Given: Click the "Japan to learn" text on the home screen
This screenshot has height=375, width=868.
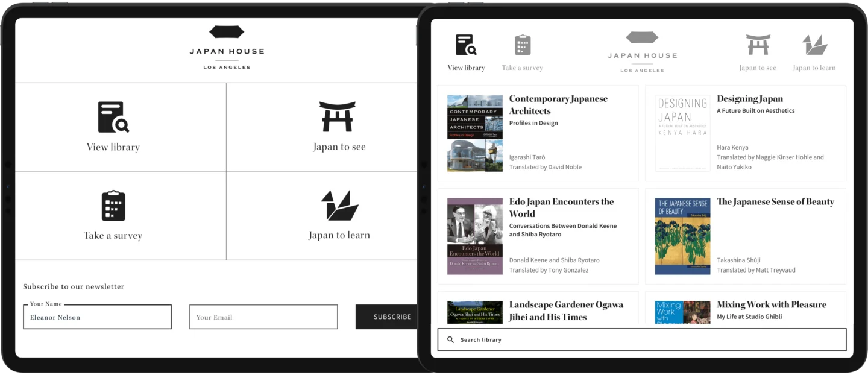Looking at the screenshot, I should coord(339,236).
